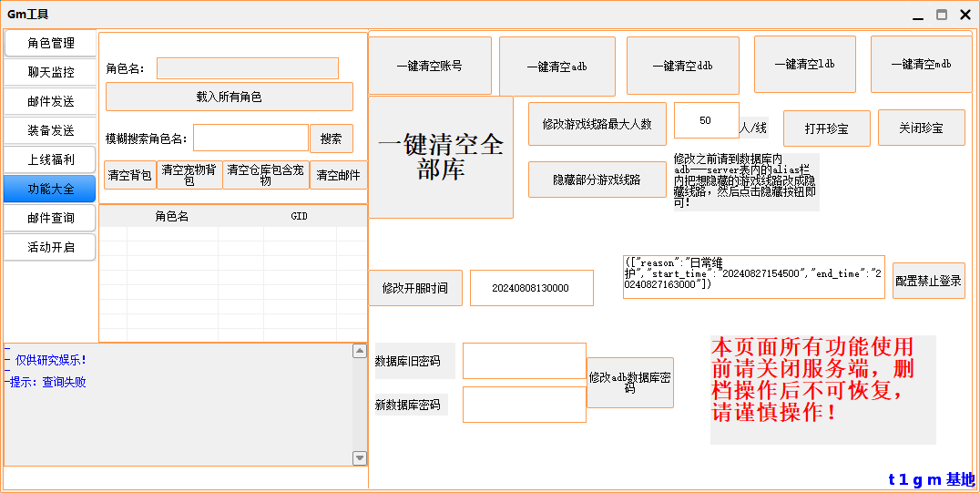Screen dimensions: 980x493
Task: Open the 角色管理 sidebar tab
Action: [50, 43]
